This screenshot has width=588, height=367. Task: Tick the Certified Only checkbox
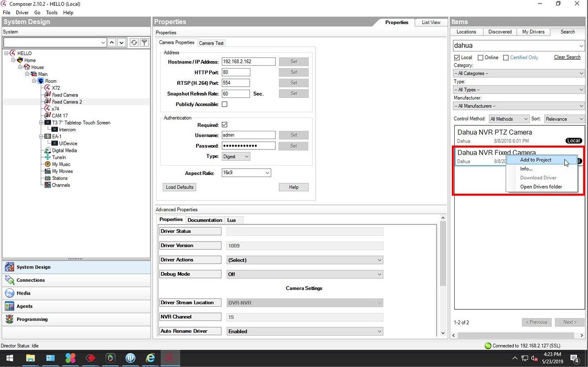click(x=506, y=58)
